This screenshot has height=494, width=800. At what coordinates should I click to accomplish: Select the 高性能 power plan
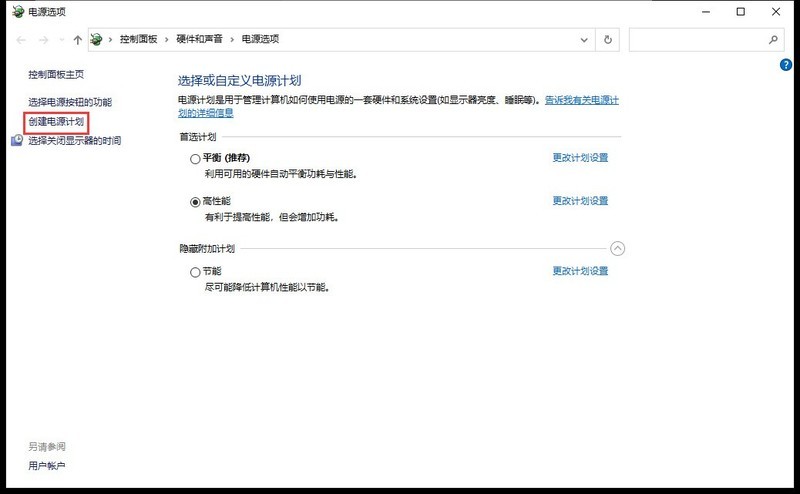click(x=195, y=202)
